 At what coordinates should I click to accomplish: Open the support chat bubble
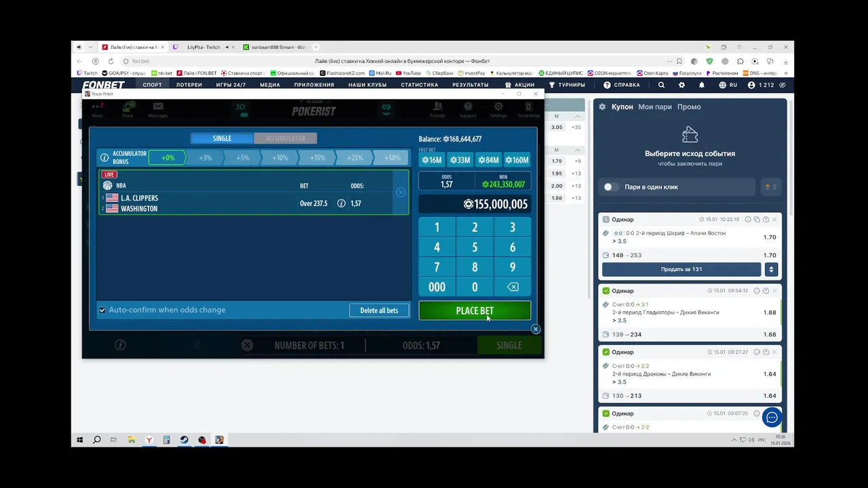pyautogui.click(x=772, y=418)
